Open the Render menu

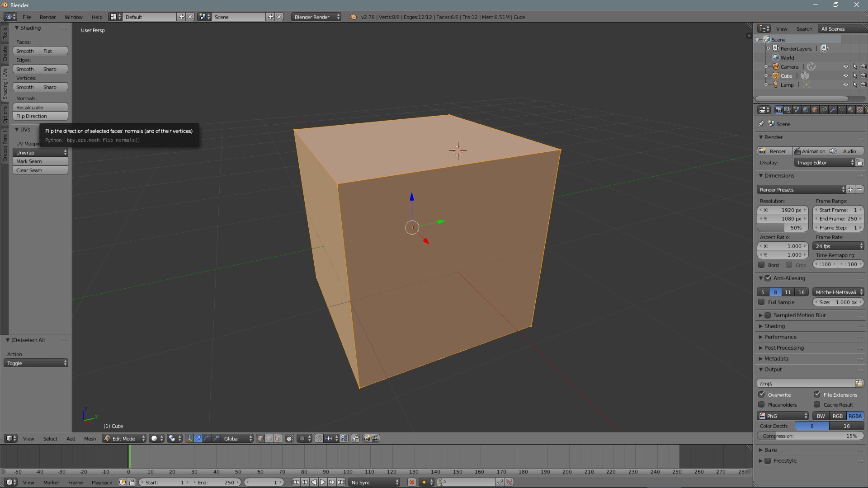47,17
